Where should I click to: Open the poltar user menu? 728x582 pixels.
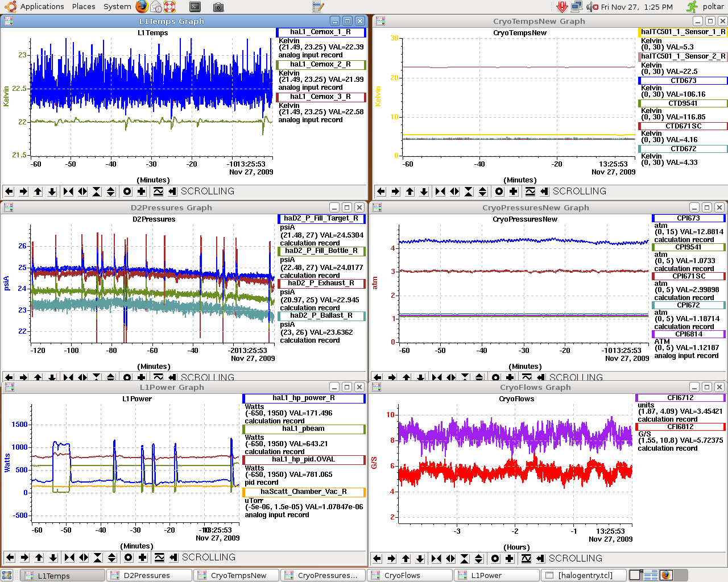point(706,7)
